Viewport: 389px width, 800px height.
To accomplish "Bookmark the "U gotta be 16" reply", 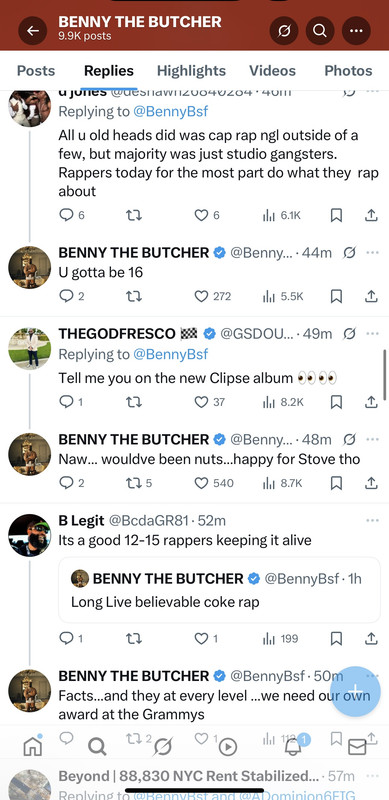I will coord(336,296).
